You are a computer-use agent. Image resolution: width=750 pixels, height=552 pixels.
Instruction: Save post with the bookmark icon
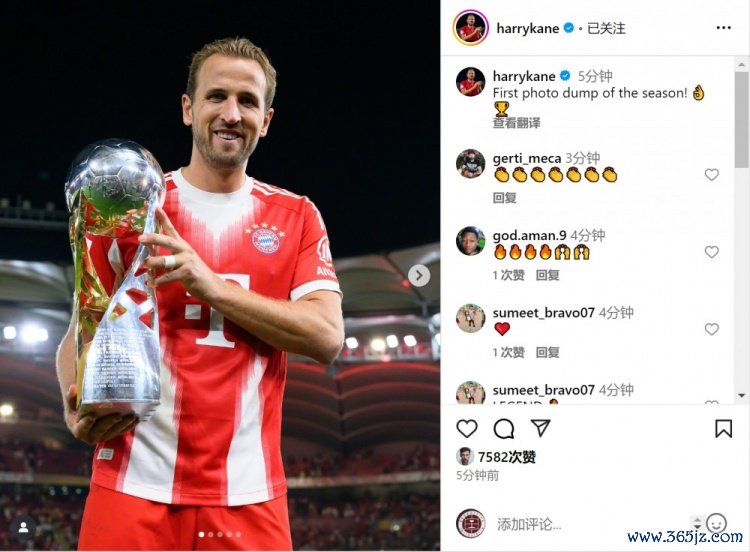tap(723, 429)
